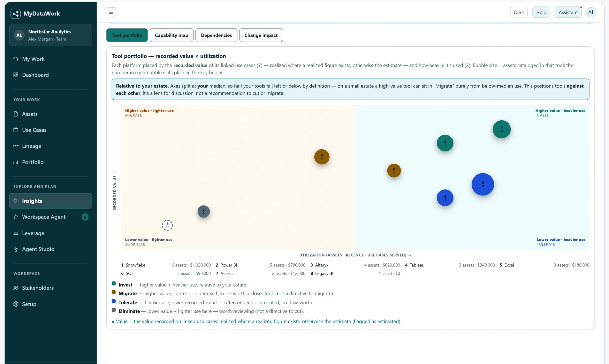Image resolution: width=609 pixels, height=364 pixels.
Task: Click the brown Migrate legend swatch
Action: pyautogui.click(x=114, y=292)
